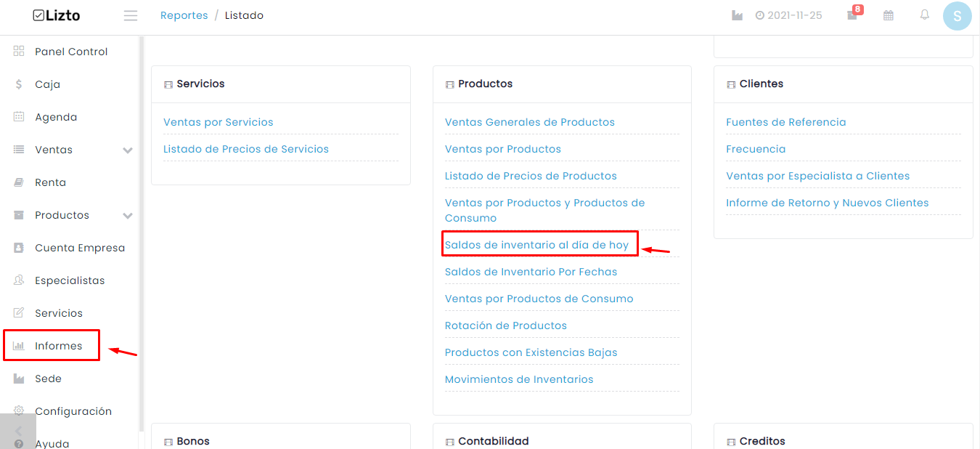Image resolution: width=980 pixels, height=449 pixels.
Task: Open the user avatar S
Action: point(957,15)
